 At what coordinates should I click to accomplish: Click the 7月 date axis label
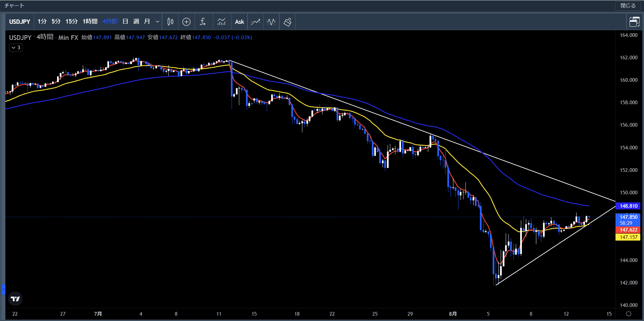click(x=98, y=314)
